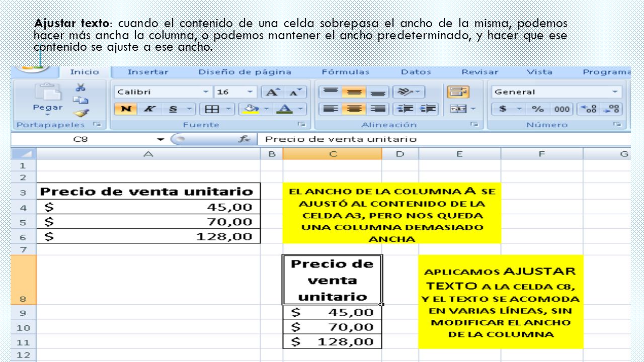
Task: Open the Fuente dialog launcher
Action: tap(303, 124)
